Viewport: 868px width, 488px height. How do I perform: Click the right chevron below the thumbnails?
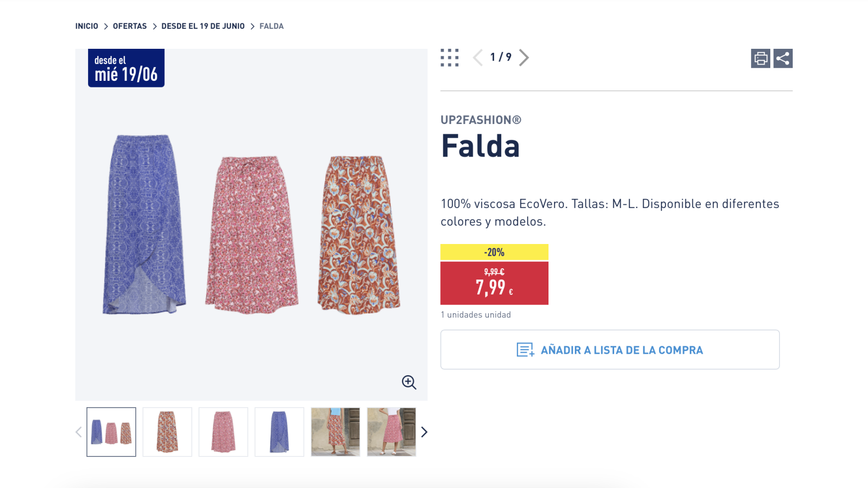click(x=425, y=432)
